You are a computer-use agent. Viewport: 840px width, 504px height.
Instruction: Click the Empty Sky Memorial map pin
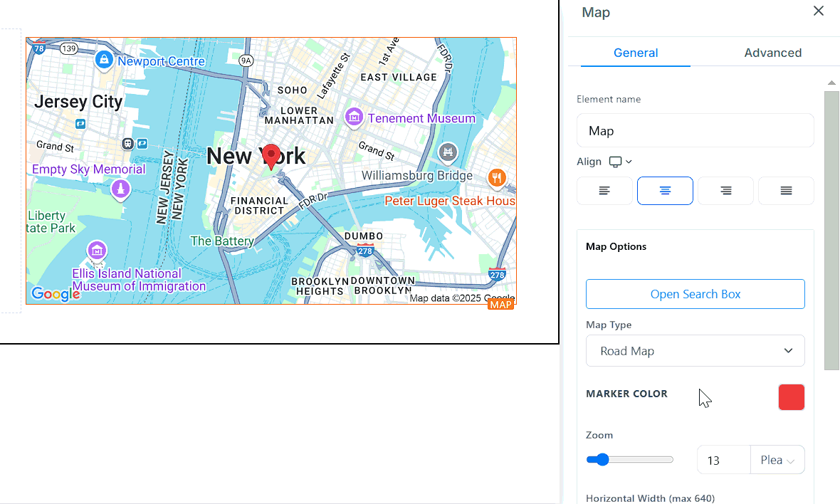pos(121,188)
